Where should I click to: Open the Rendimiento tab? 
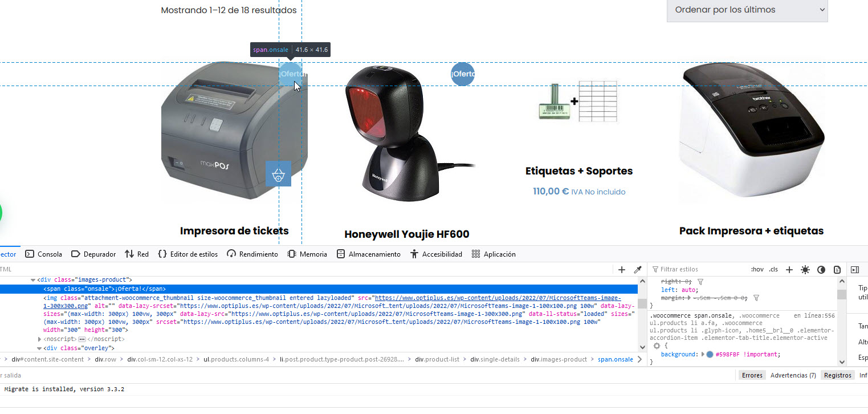pyautogui.click(x=252, y=254)
